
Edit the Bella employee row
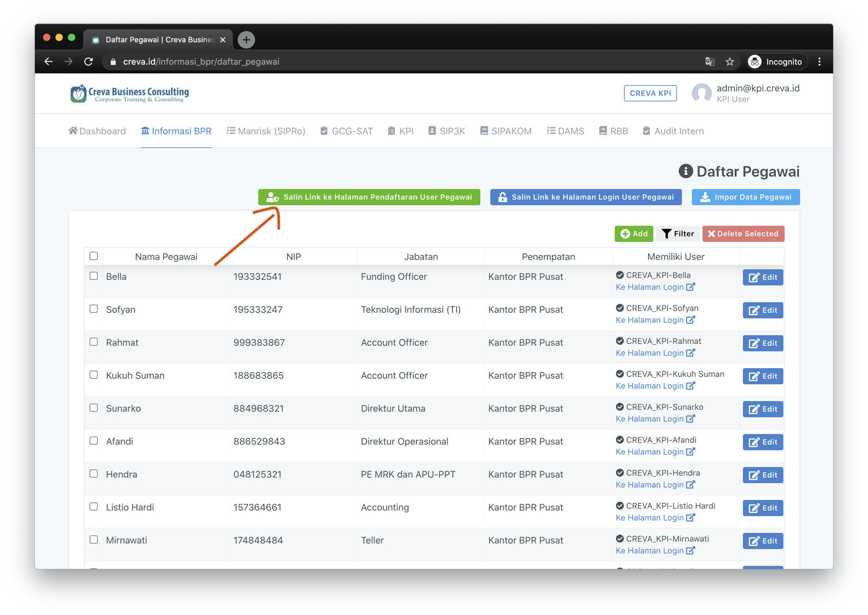point(763,278)
